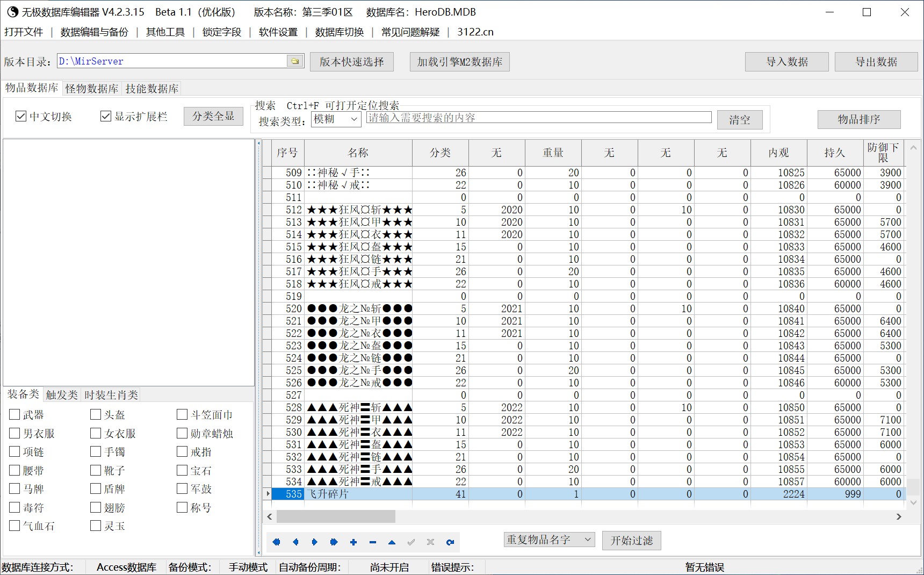Go to next record arrow
Image resolution: width=924 pixels, height=575 pixels.
click(x=315, y=542)
